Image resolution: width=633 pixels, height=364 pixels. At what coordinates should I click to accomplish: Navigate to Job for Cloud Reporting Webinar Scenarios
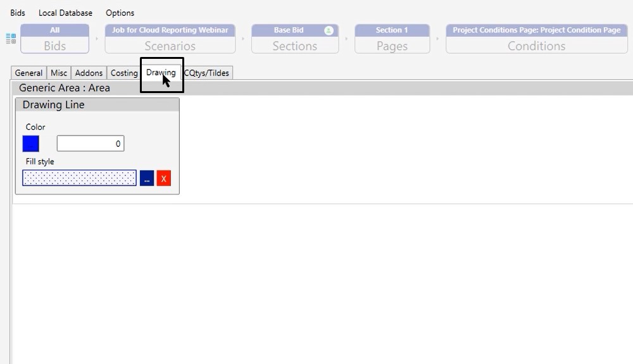pos(170,39)
